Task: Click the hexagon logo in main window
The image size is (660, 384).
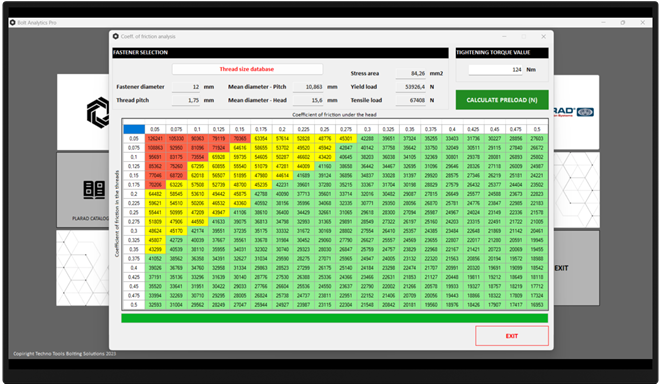Action: pyautogui.click(x=98, y=112)
